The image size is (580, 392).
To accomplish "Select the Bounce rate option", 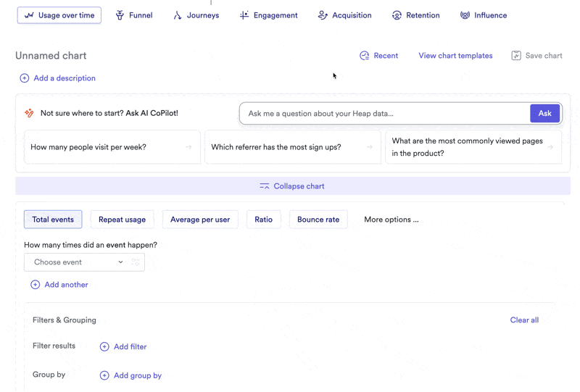I will click(318, 220).
